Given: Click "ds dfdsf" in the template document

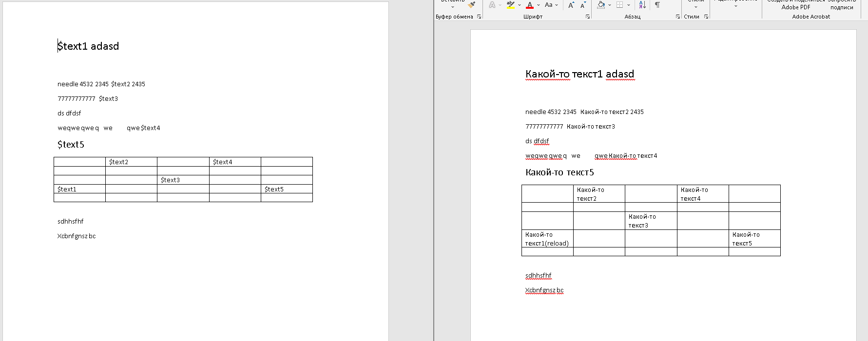Looking at the screenshot, I should 69,114.
